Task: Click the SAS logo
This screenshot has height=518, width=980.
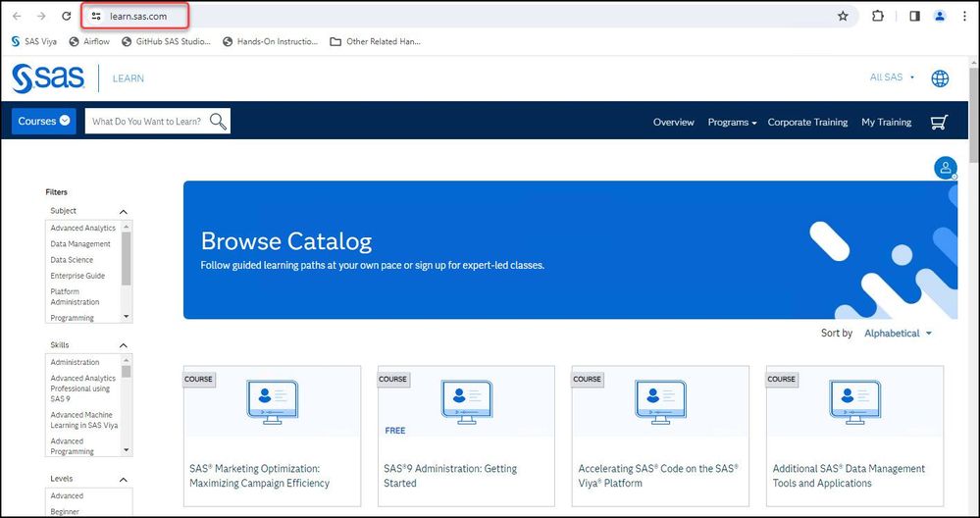Action: (48, 78)
